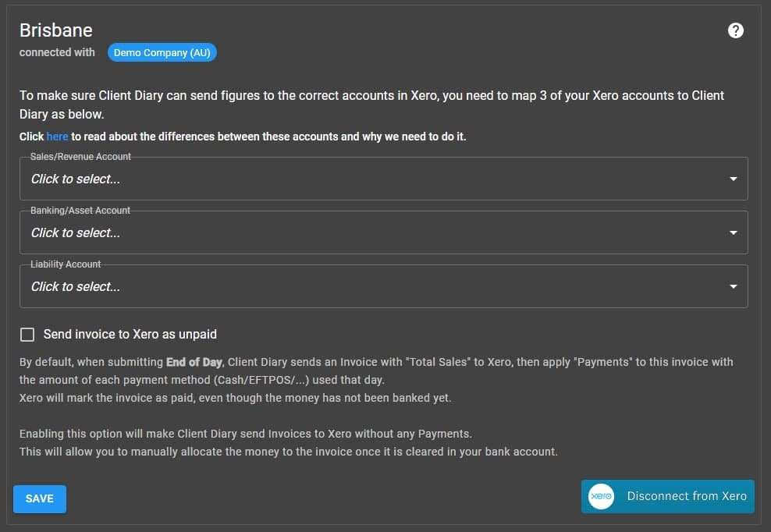This screenshot has height=532, width=771.
Task: Click the "connected with" caption text
Action: point(57,52)
